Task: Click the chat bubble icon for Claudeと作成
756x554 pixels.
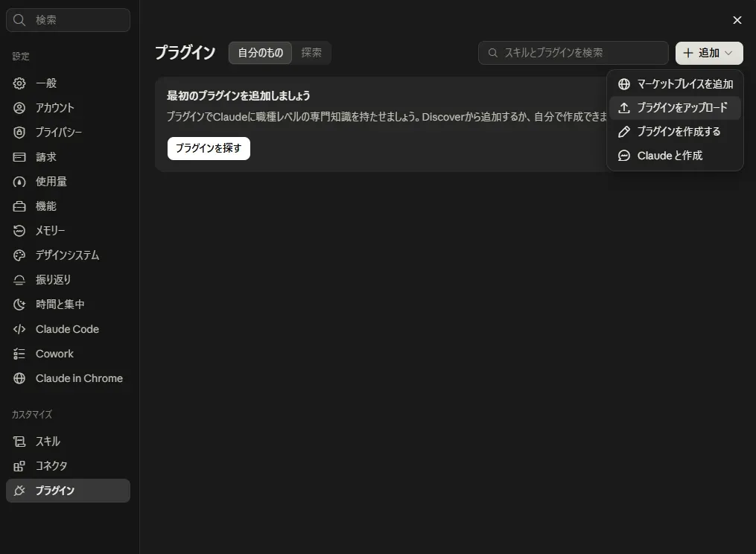Action: coord(624,156)
